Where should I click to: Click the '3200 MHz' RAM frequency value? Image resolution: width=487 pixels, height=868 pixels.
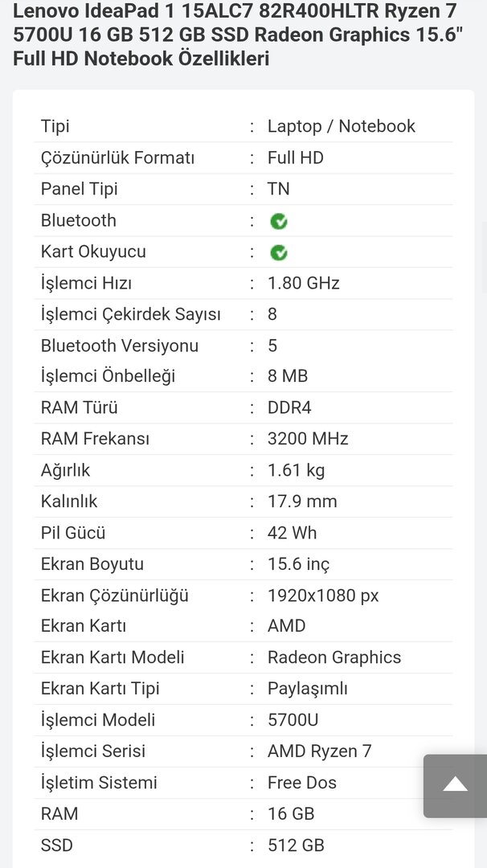[308, 439]
